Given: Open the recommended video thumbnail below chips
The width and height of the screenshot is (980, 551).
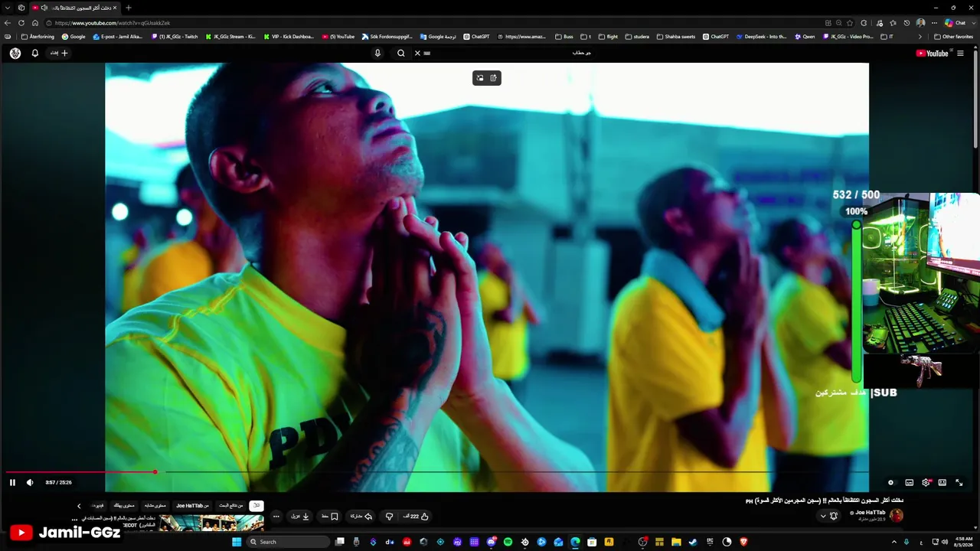Looking at the screenshot, I should [211, 523].
